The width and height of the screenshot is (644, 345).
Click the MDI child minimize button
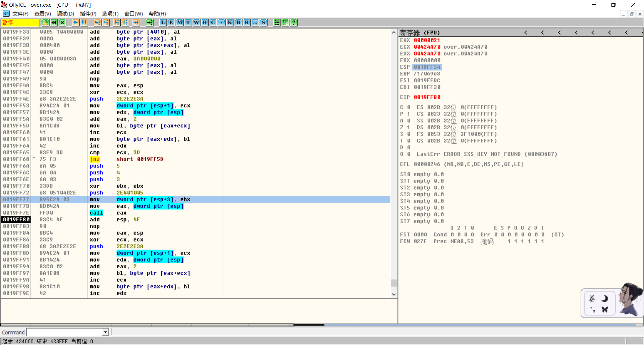click(623, 14)
